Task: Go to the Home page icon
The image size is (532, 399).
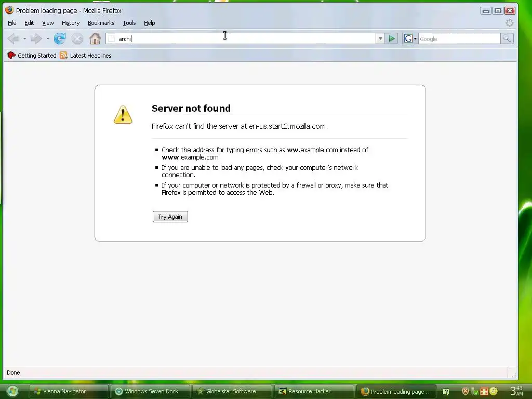Action: coord(95,38)
